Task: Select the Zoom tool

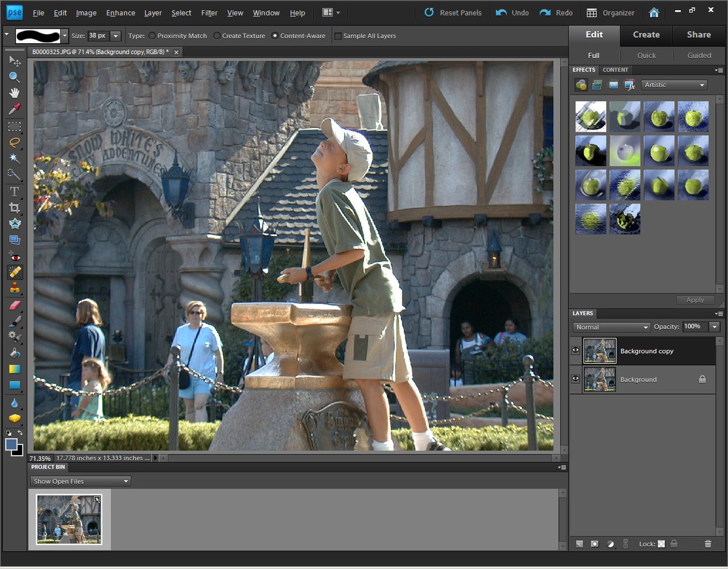Action: point(14,77)
